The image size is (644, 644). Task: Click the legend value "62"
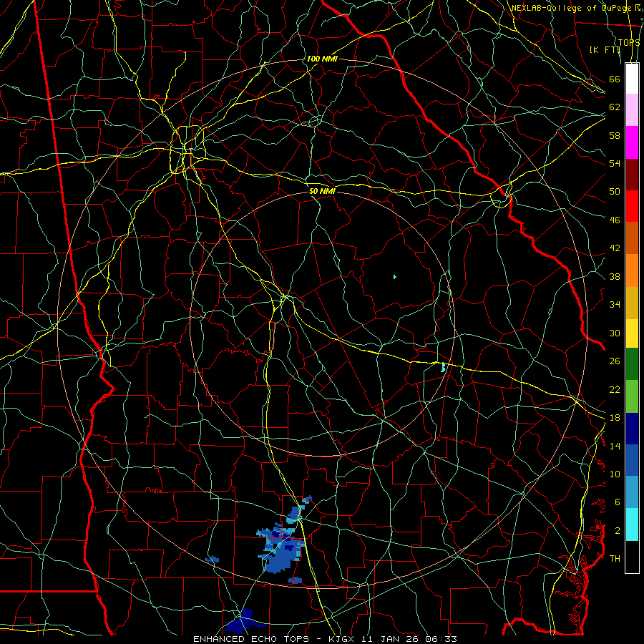pyautogui.click(x=615, y=107)
